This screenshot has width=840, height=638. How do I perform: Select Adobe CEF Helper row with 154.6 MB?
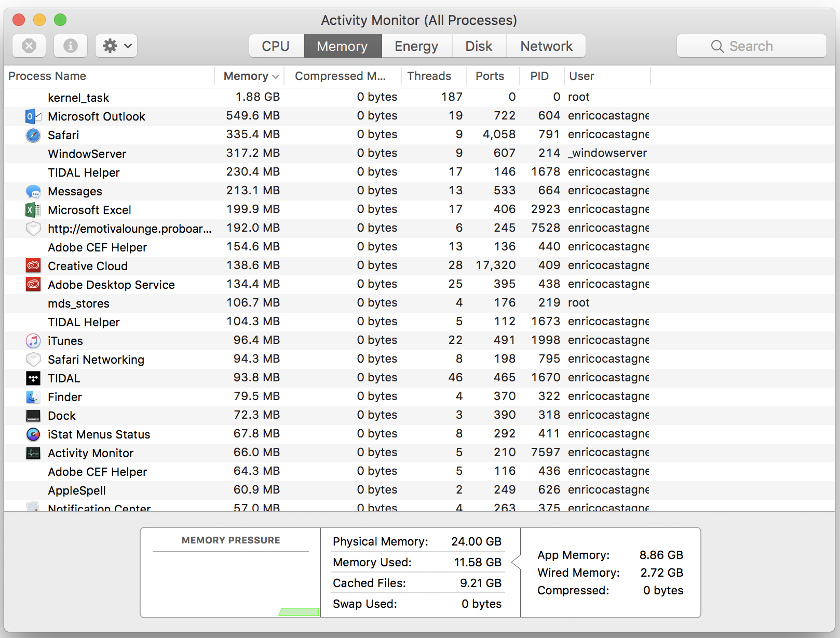[419, 247]
